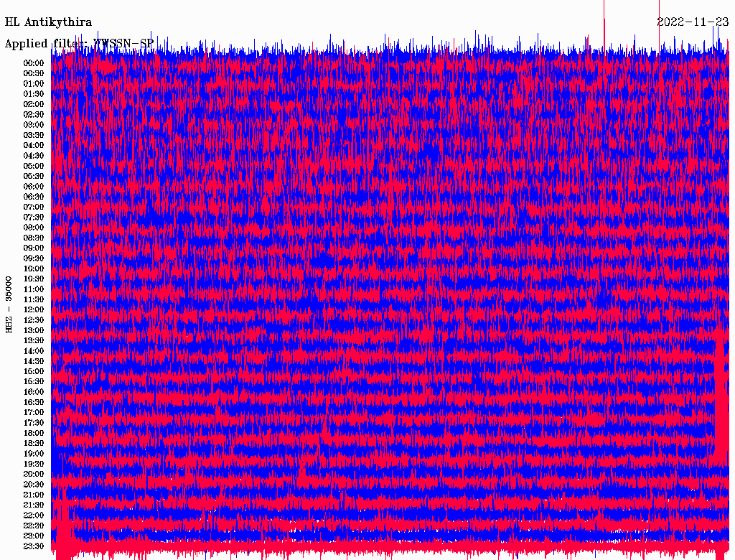The image size is (735, 560).
Task: Click the 'HL Antikythira' station title
Action: (x=48, y=22)
